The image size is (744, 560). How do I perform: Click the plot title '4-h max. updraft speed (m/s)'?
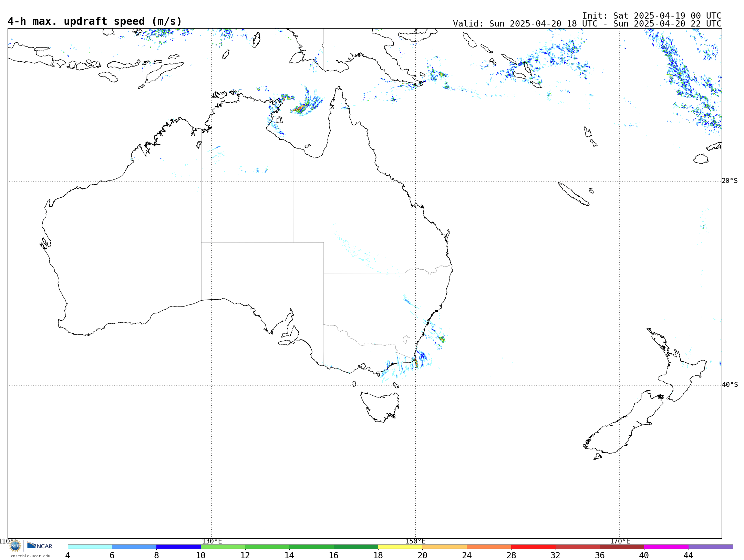click(95, 21)
